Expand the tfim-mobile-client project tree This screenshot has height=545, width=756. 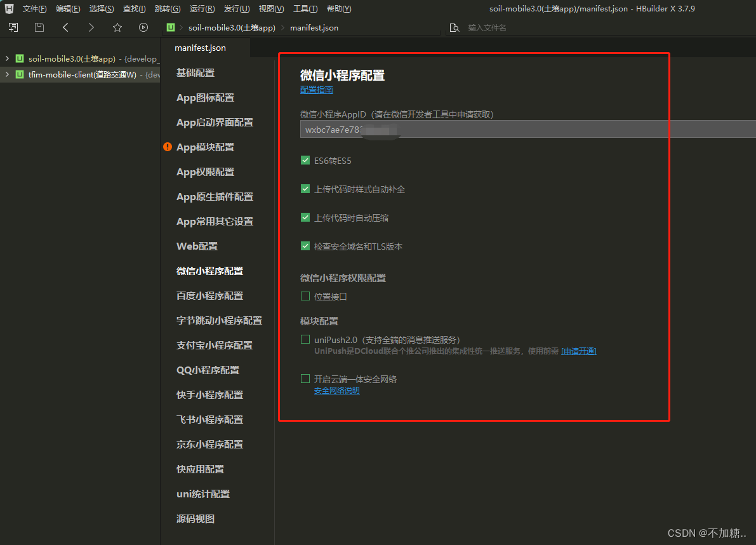click(7, 75)
